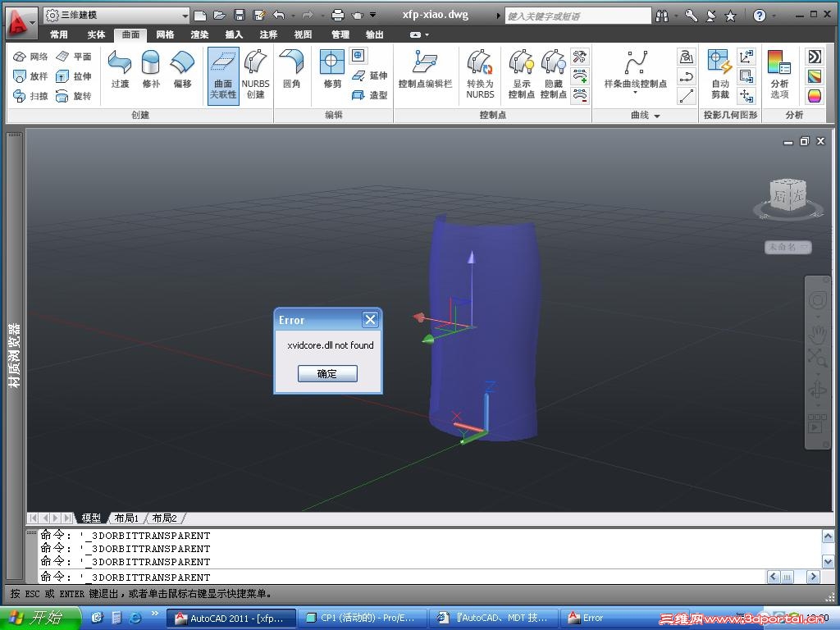Click the command line input field

[x=402, y=577]
